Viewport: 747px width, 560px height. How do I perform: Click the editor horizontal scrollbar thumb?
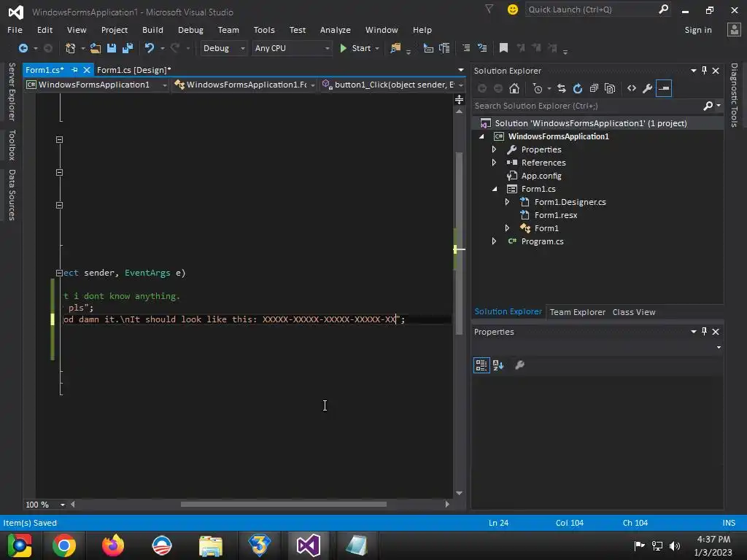click(x=284, y=505)
